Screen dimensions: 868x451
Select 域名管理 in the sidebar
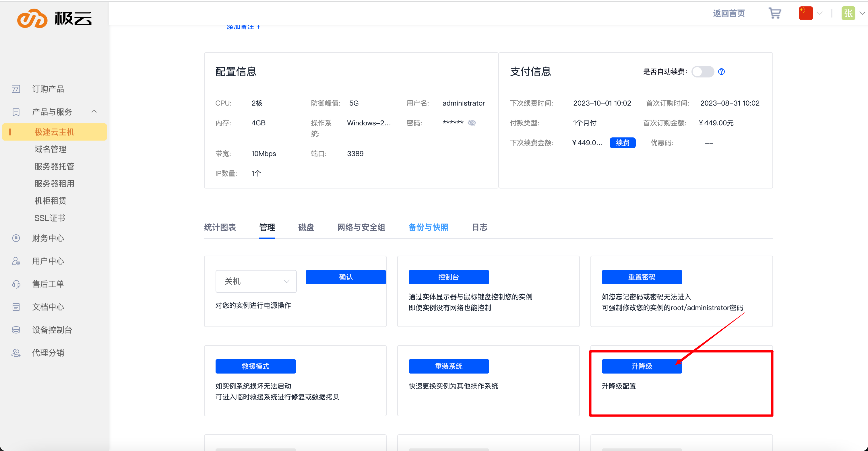click(x=50, y=149)
